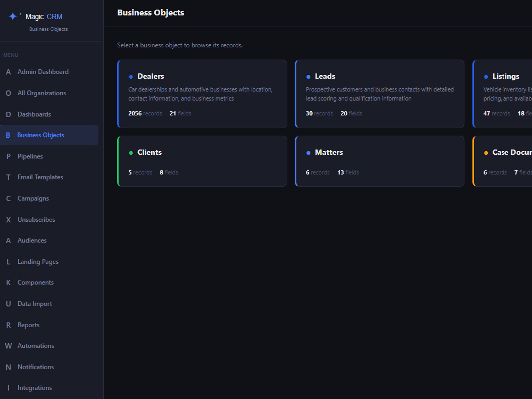The height and width of the screenshot is (399, 532).
Task: Click the '20 fields' count on Leads
Action: tap(351, 114)
